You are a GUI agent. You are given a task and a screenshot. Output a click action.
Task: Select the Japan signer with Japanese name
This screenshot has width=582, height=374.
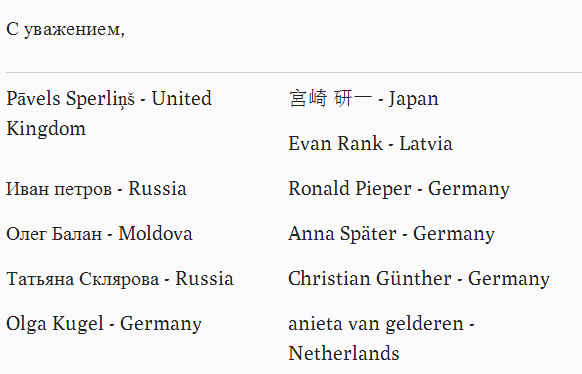pos(363,99)
